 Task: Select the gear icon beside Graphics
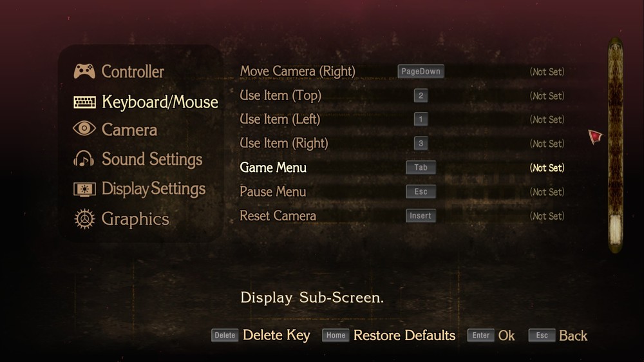tap(84, 218)
